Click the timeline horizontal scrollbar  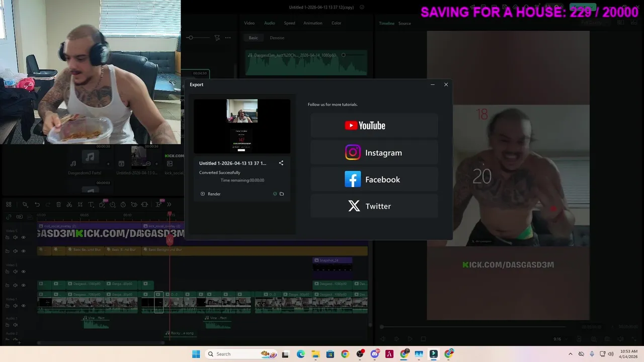101,343
